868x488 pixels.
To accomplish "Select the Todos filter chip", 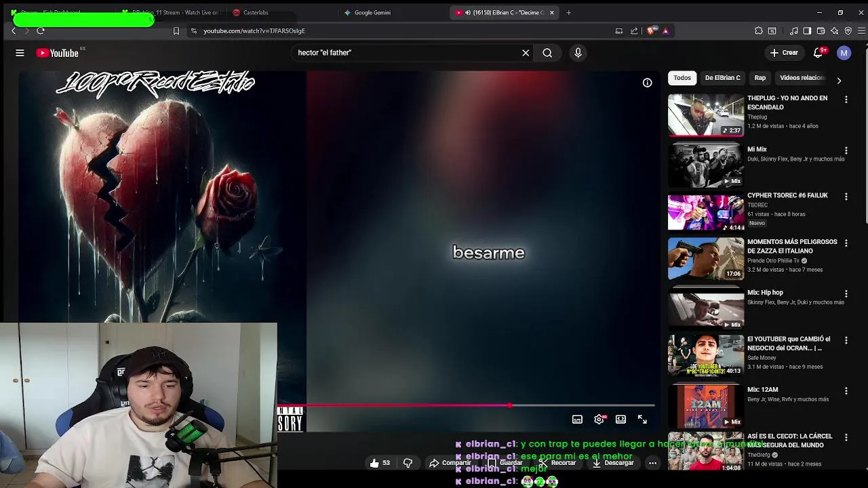I will pyautogui.click(x=682, y=78).
